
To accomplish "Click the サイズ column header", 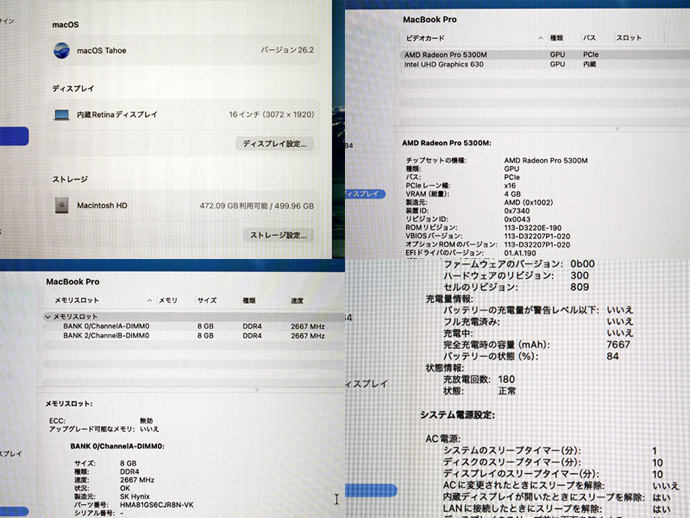I will click(206, 300).
